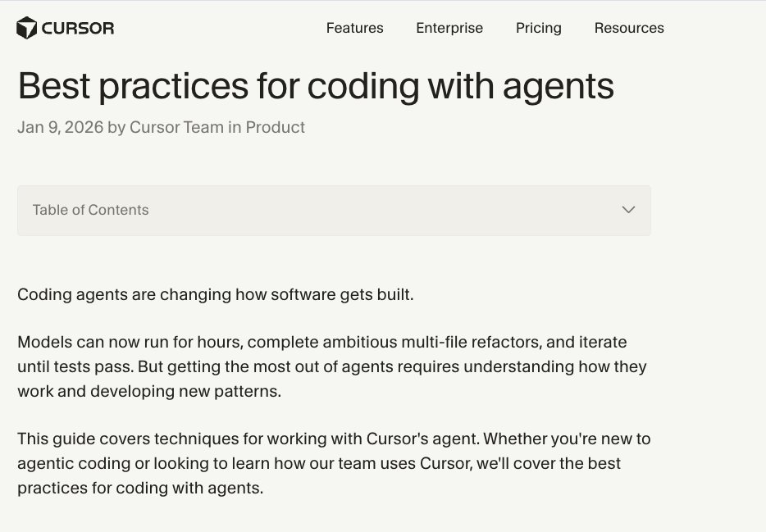
Task: Open the Features page from the navigation
Action: (354, 28)
